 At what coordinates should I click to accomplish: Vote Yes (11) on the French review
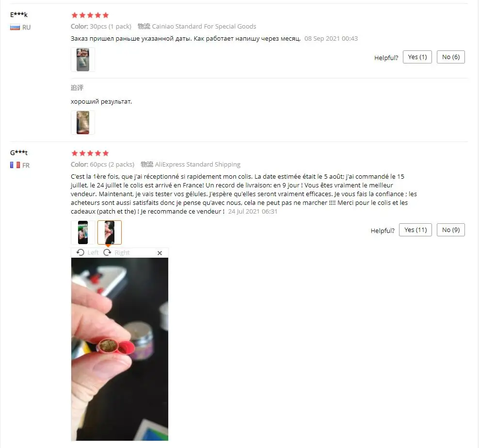pos(415,230)
